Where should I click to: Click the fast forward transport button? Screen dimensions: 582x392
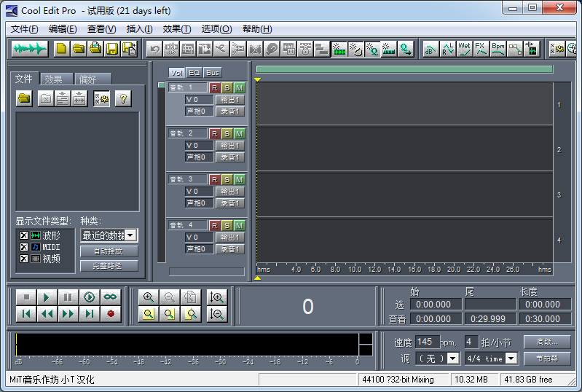coord(68,314)
